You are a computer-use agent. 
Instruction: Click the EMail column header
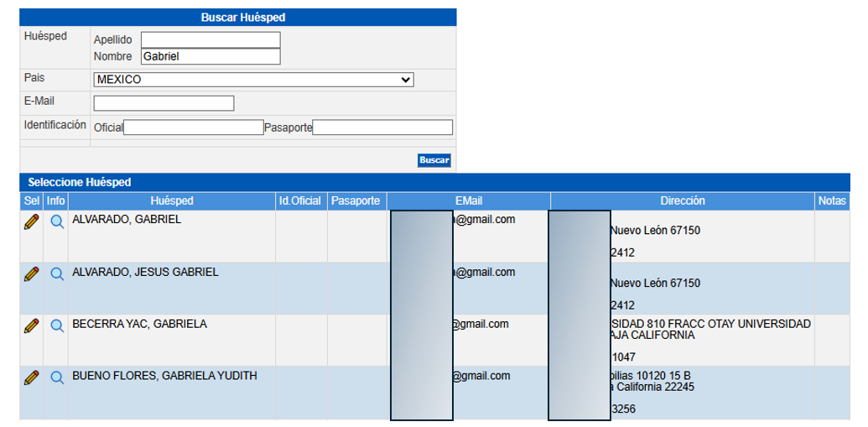click(x=469, y=201)
